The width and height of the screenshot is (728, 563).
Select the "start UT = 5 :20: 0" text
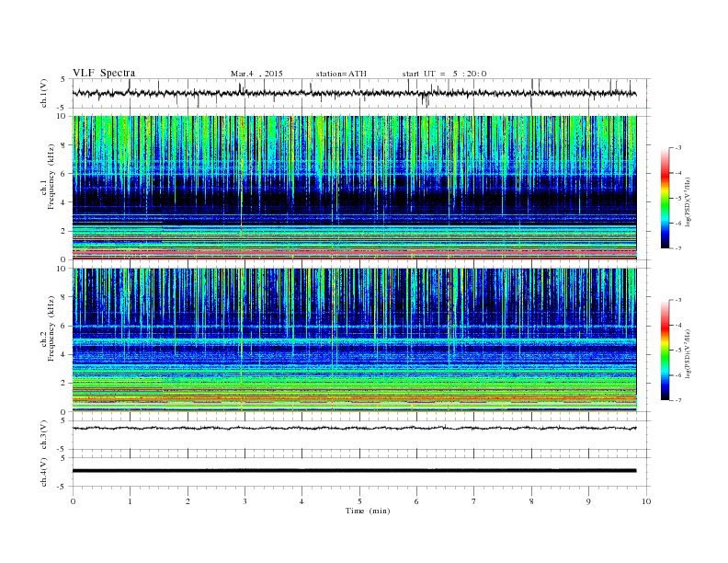click(444, 74)
